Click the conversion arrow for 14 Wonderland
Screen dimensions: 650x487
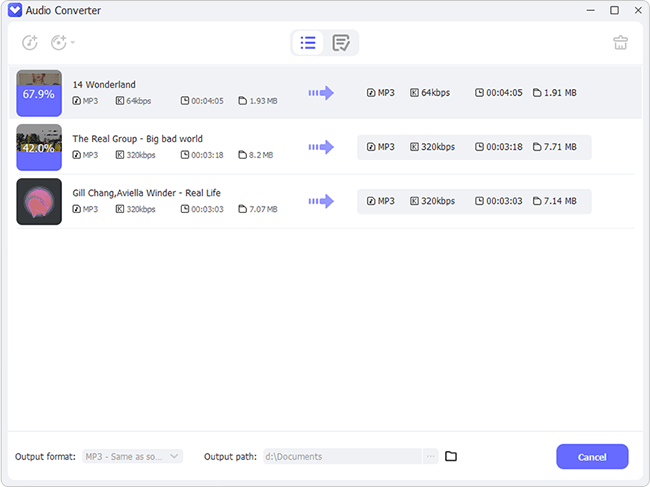(321, 93)
